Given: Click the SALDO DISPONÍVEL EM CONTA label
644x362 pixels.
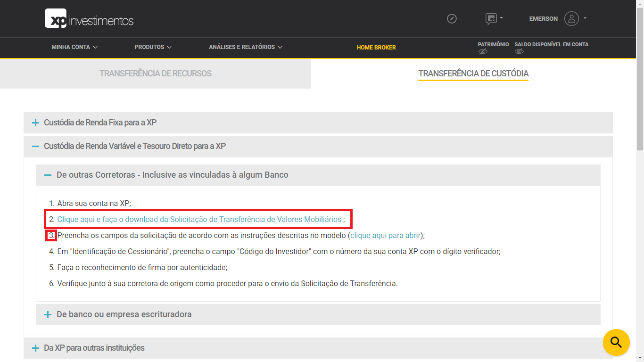Looking at the screenshot, I should pos(552,44).
